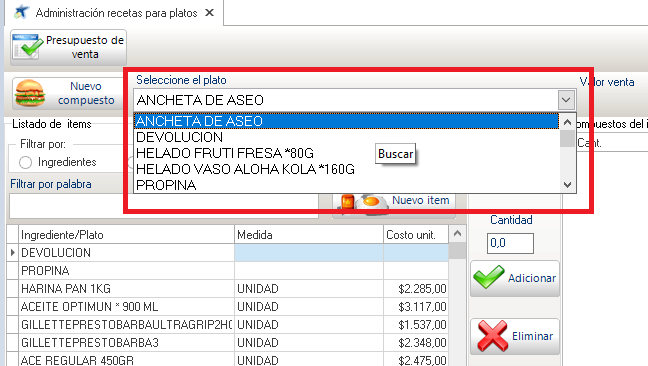Choose ANCHETA DE ASEO from the list
Image resolution: width=648 pixels, height=366 pixels.
coord(346,121)
